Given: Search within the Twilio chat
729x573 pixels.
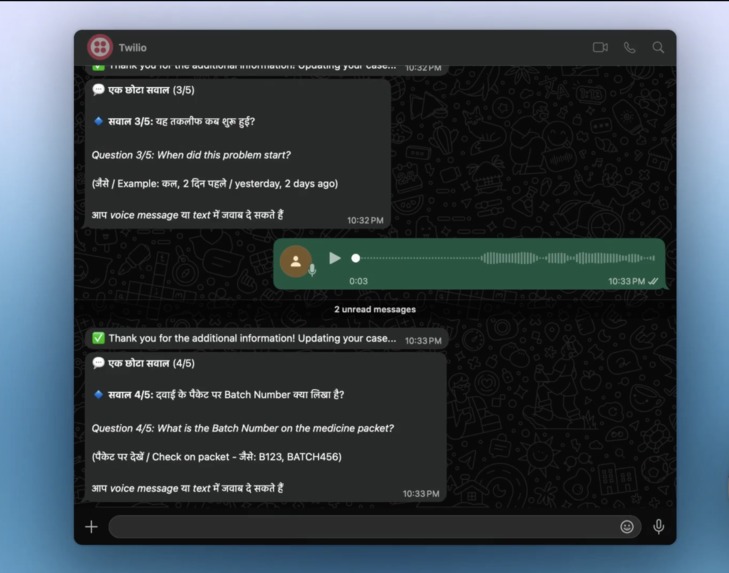Looking at the screenshot, I should click(658, 47).
